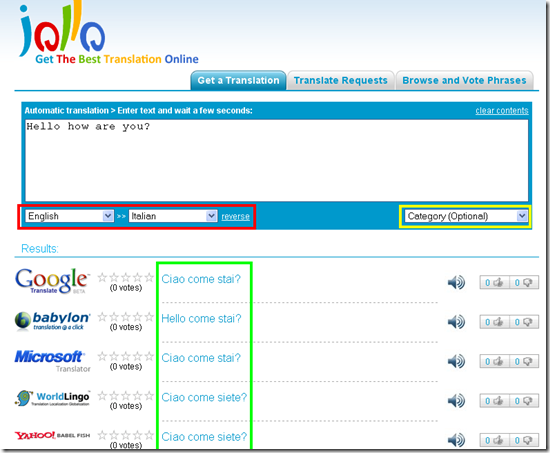
Task: Thumbs down the WorldLingo translation
Action: pyautogui.click(x=524, y=401)
